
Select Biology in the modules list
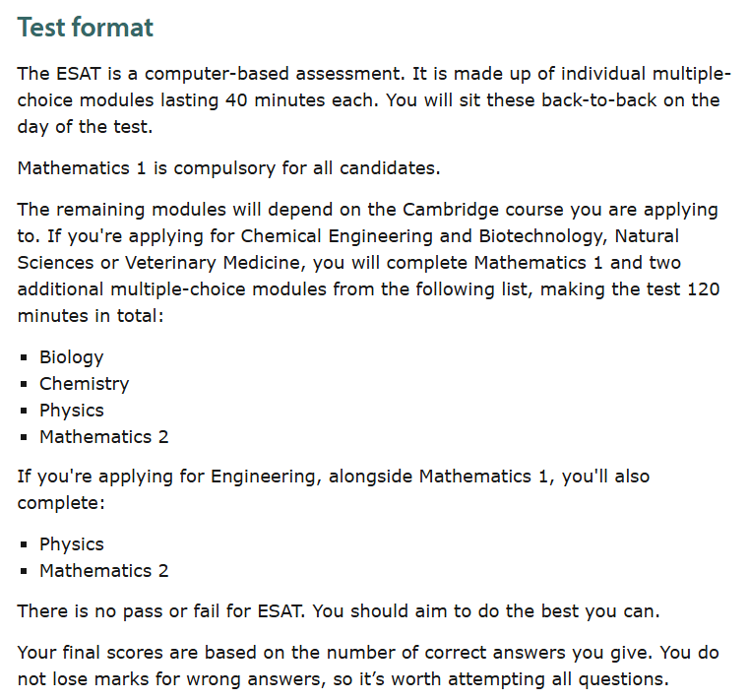pyautogui.click(x=71, y=357)
